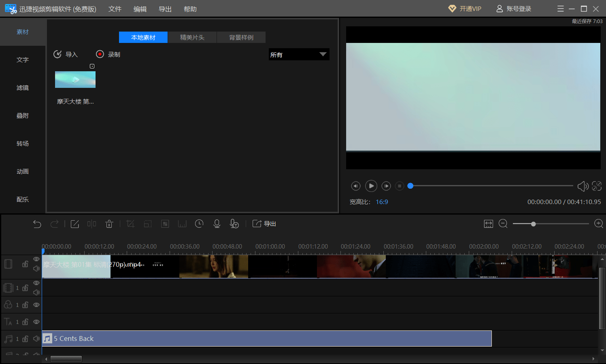
Task: Undo the last edit in timeline toolbar
Action: pos(37,224)
